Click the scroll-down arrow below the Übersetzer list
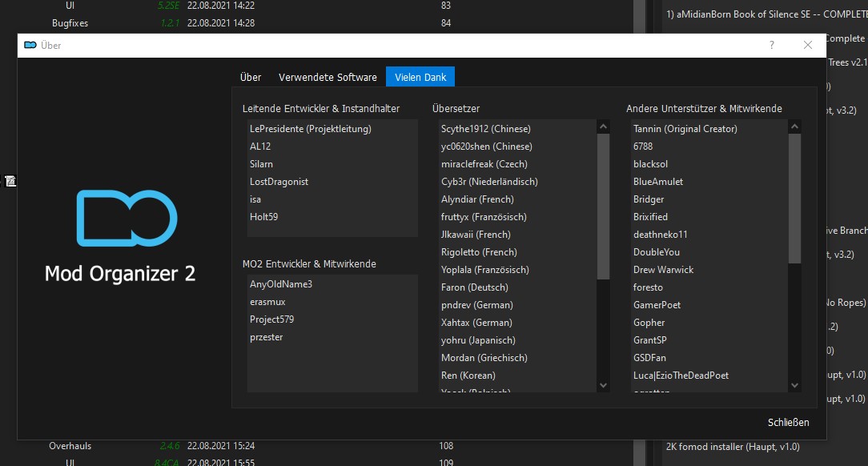 pyautogui.click(x=603, y=385)
